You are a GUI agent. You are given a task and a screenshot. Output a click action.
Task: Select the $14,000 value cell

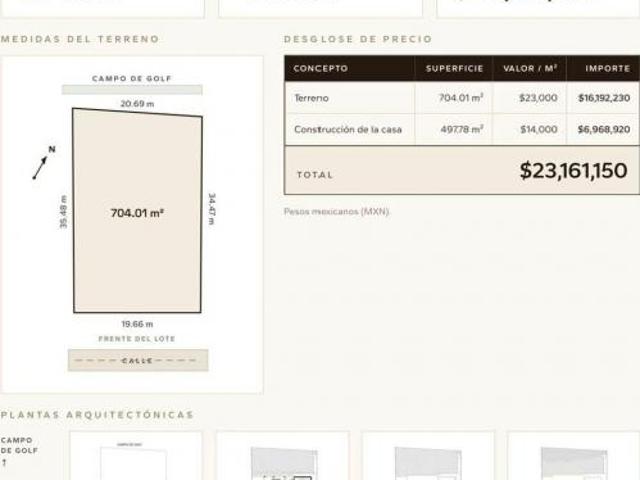(x=539, y=129)
